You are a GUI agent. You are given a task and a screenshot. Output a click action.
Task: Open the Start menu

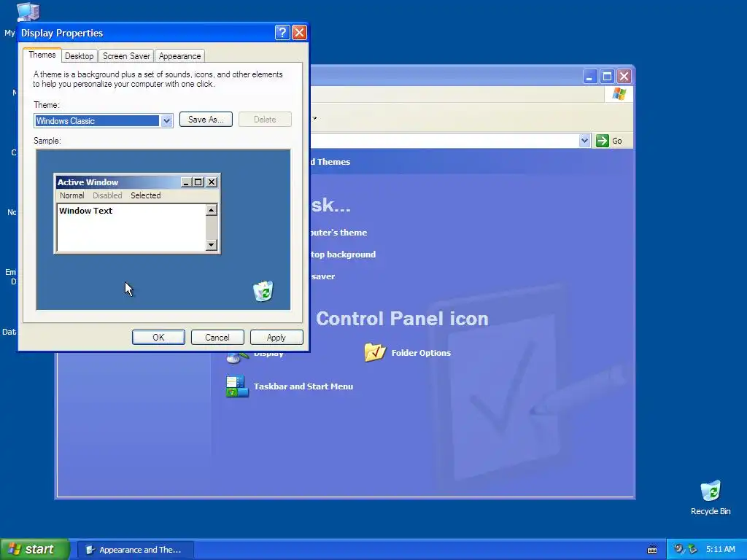pyautogui.click(x=35, y=549)
